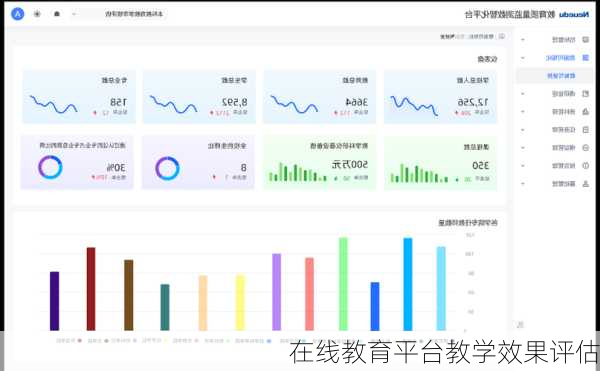Click the yellow bar in the chart

240,303
